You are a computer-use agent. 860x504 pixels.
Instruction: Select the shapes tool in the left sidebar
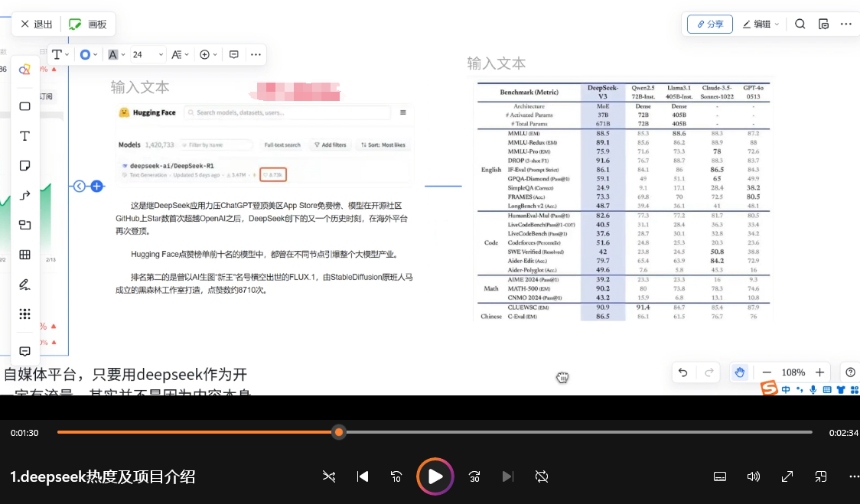pyautogui.click(x=24, y=70)
